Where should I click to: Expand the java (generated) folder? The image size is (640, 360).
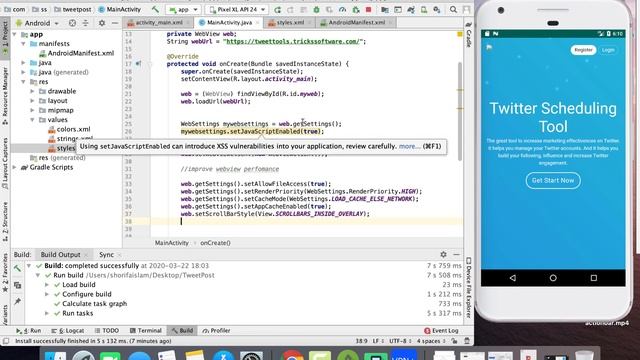pos(24,72)
